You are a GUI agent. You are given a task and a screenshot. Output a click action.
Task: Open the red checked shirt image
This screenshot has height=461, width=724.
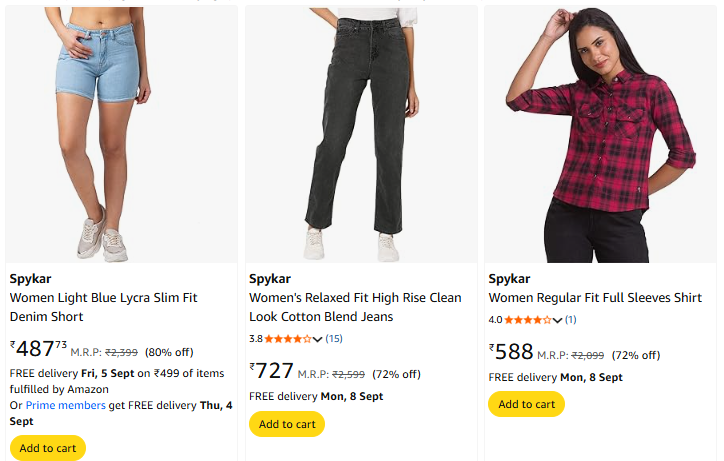[x=600, y=134]
